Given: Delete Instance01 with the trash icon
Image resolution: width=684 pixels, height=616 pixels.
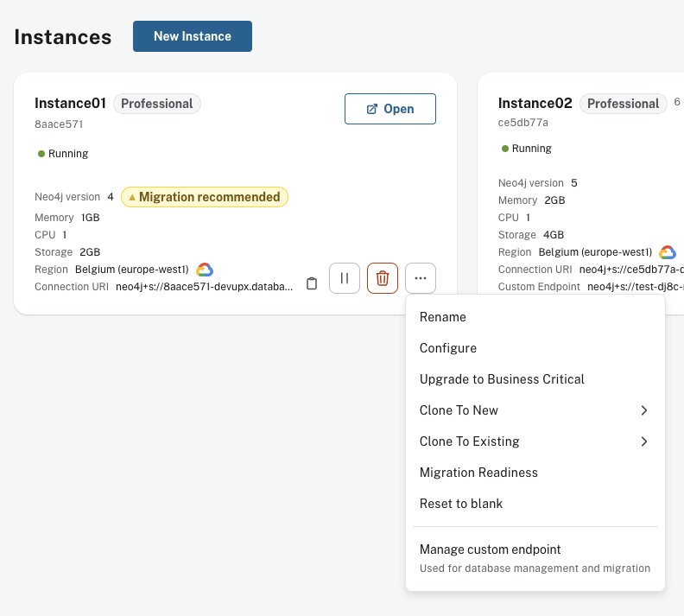Looking at the screenshot, I should click(382, 278).
